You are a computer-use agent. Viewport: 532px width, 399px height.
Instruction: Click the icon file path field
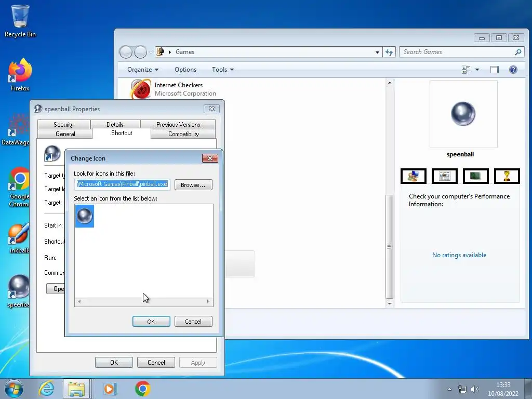(122, 184)
